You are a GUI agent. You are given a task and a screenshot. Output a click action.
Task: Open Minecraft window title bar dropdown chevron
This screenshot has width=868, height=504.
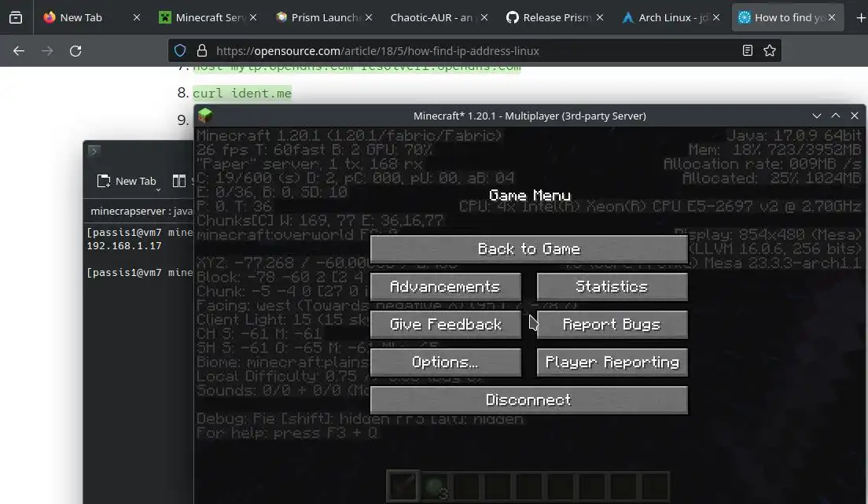tap(817, 116)
